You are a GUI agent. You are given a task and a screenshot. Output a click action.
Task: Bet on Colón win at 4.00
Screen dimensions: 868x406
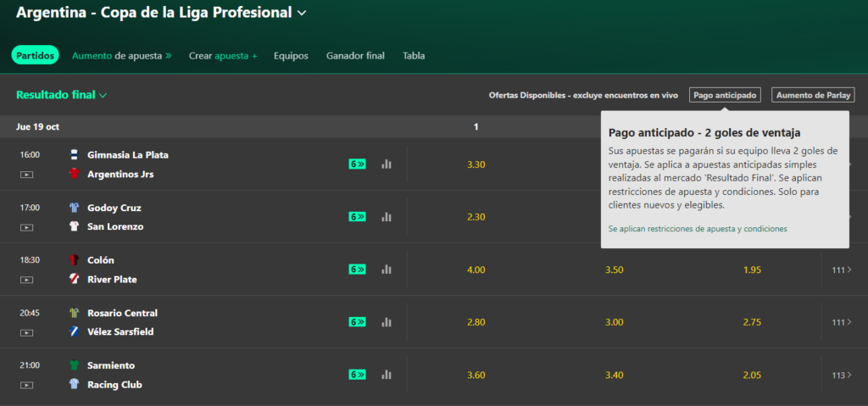pos(476,270)
